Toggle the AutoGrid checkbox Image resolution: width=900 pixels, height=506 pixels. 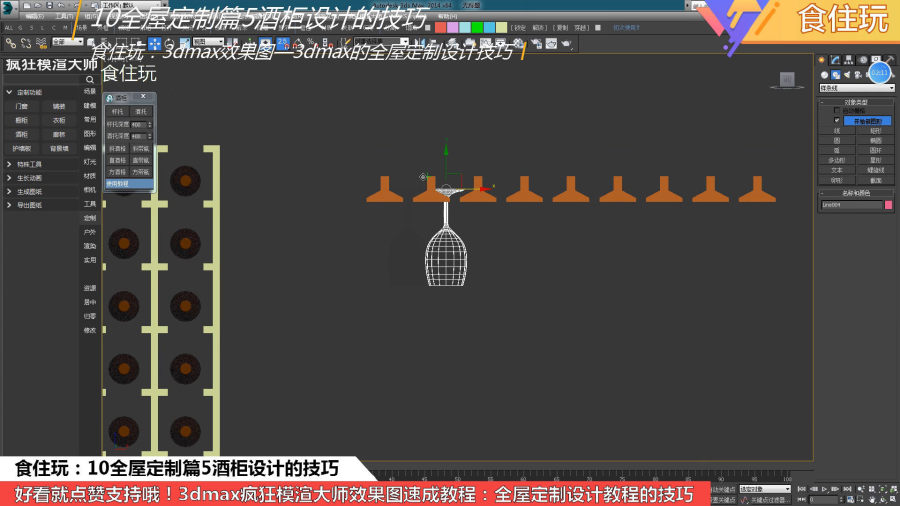pyautogui.click(x=837, y=111)
